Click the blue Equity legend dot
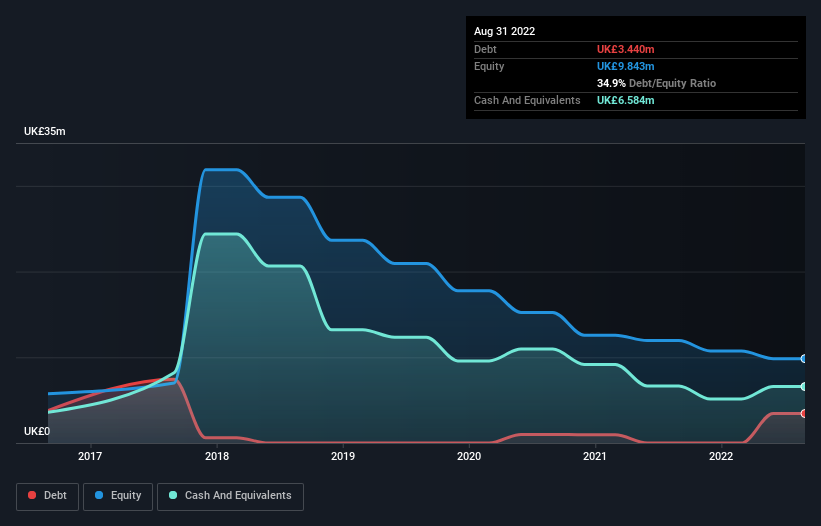 (99, 495)
